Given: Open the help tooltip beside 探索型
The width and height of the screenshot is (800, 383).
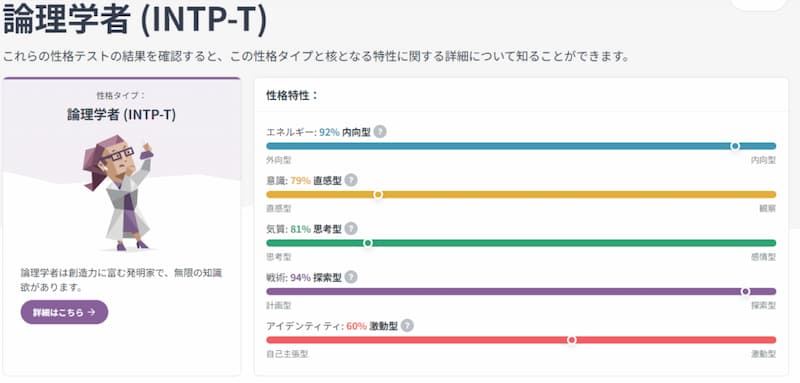Looking at the screenshot, I should (x=351, y=277).
